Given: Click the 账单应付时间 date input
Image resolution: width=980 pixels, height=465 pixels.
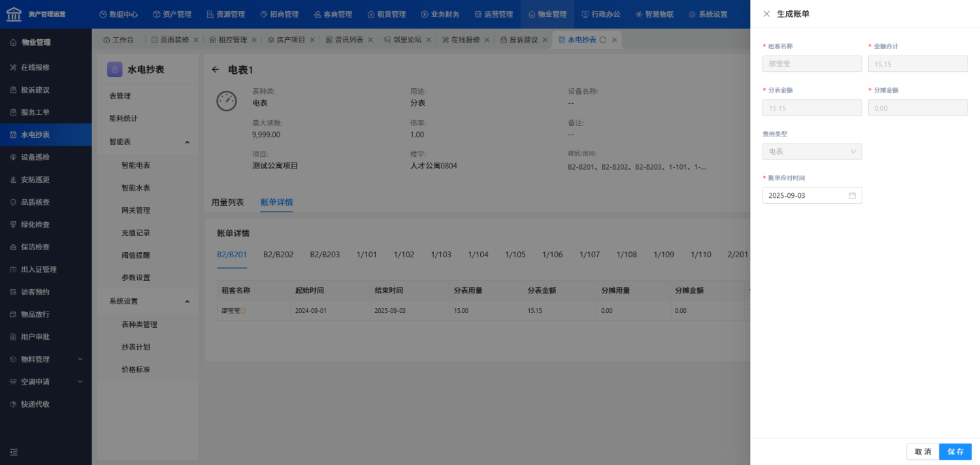Looking at the screenshot, I should (x=812, y=195).
